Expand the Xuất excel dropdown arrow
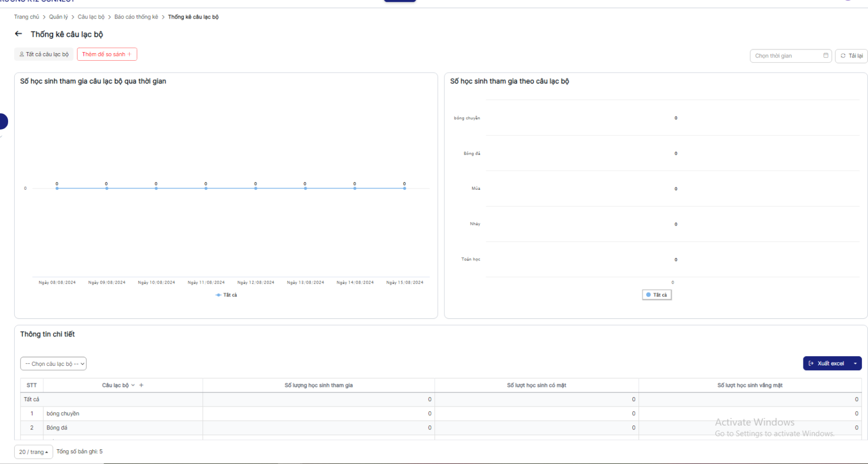 (856, 363)
